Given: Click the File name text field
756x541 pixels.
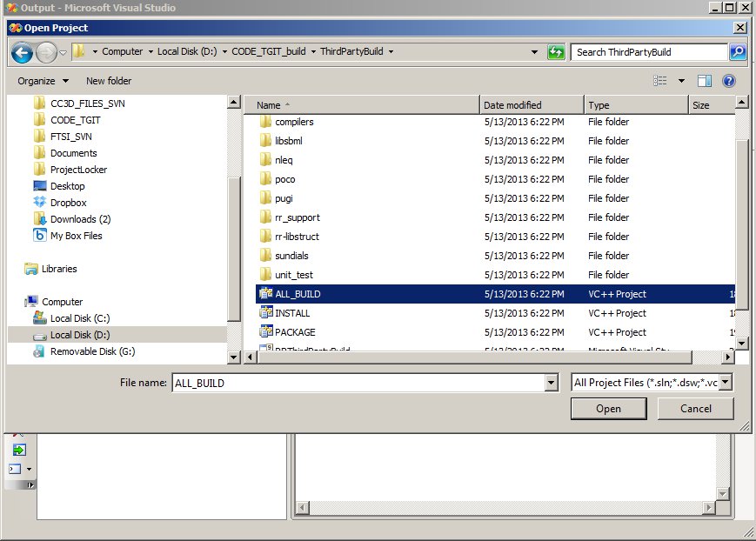Looking at the screenshot, I should [357, 383].
